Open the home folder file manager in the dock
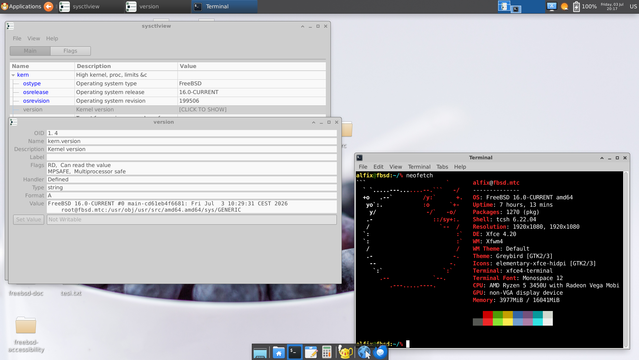The height and width of the screenshot is (360, 639). click(278, 352)
